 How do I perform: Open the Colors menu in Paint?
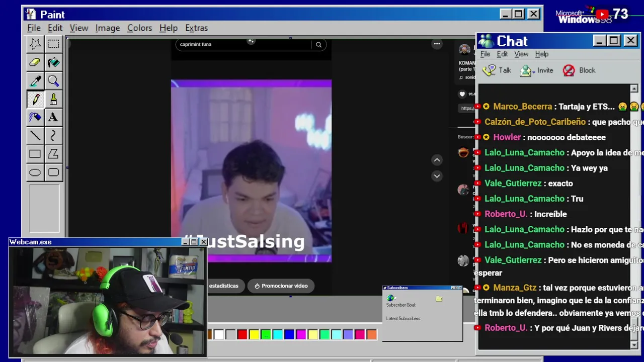(139, 28)
